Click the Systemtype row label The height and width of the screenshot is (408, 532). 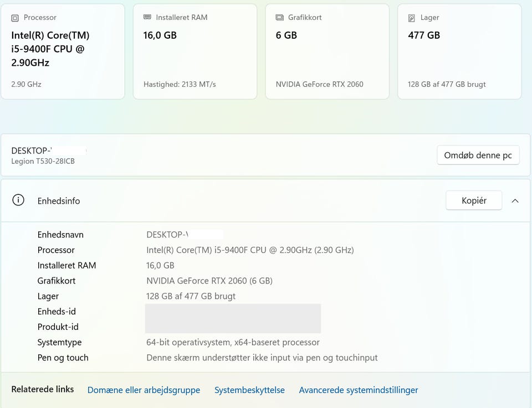point(60,342)
